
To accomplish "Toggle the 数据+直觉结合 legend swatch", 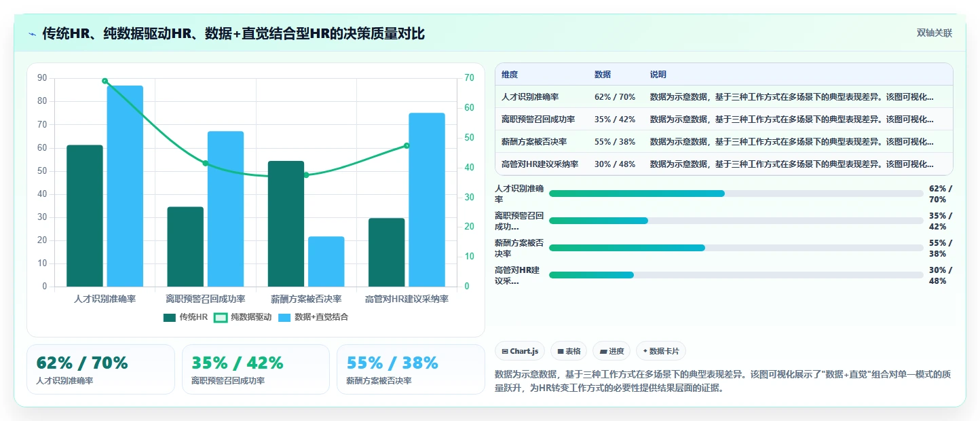I will [284, 317].
